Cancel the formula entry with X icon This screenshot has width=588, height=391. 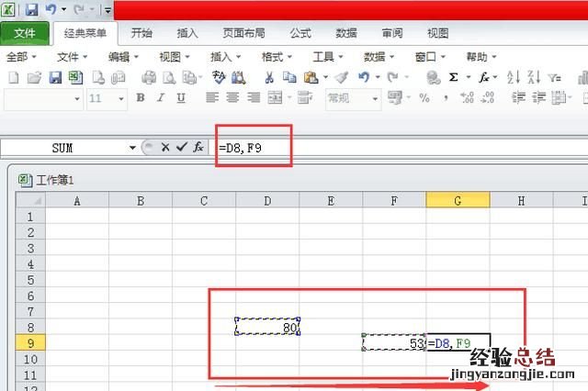click(165, 147)
